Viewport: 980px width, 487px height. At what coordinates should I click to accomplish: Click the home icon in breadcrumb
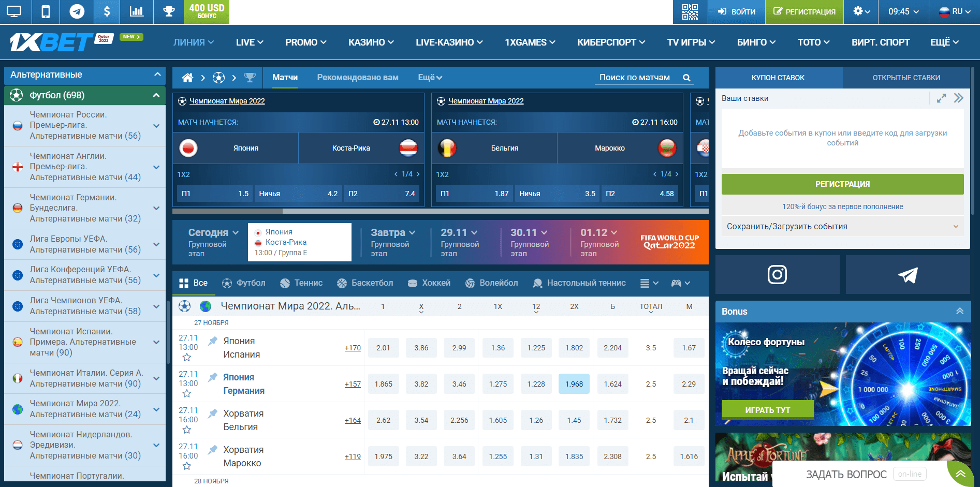click(188, 78)
